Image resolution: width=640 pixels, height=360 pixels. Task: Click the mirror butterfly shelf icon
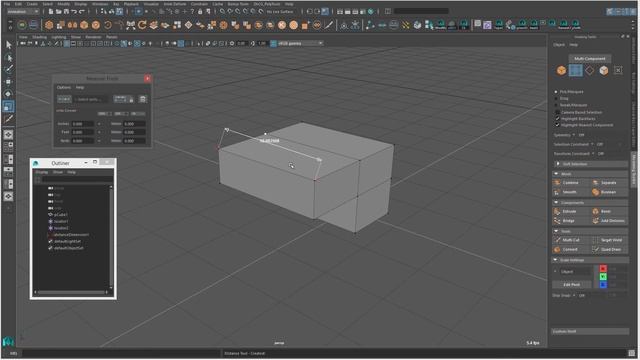tap(131, 25)
